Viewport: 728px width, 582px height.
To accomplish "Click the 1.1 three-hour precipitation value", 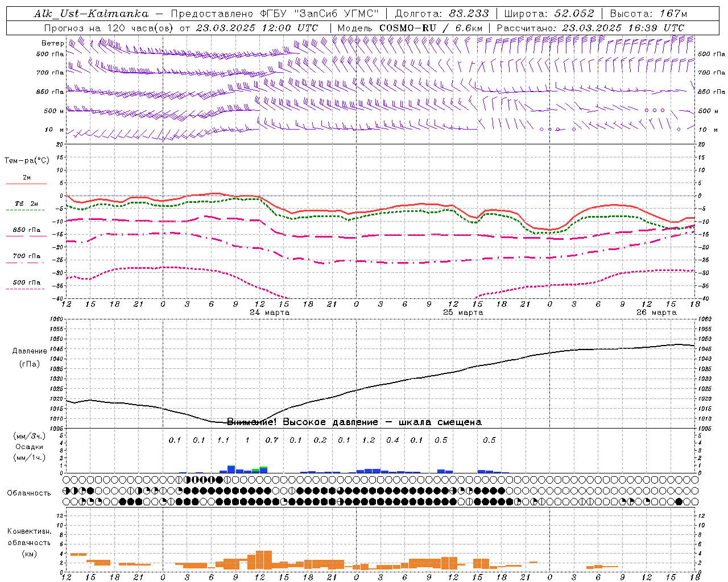I will coord(223,440).
